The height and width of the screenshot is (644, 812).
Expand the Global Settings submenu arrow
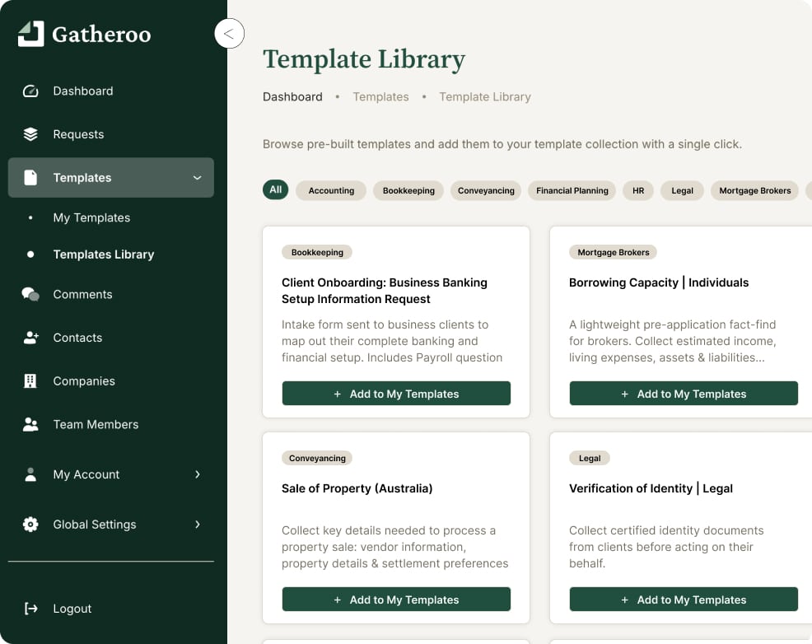198,525
